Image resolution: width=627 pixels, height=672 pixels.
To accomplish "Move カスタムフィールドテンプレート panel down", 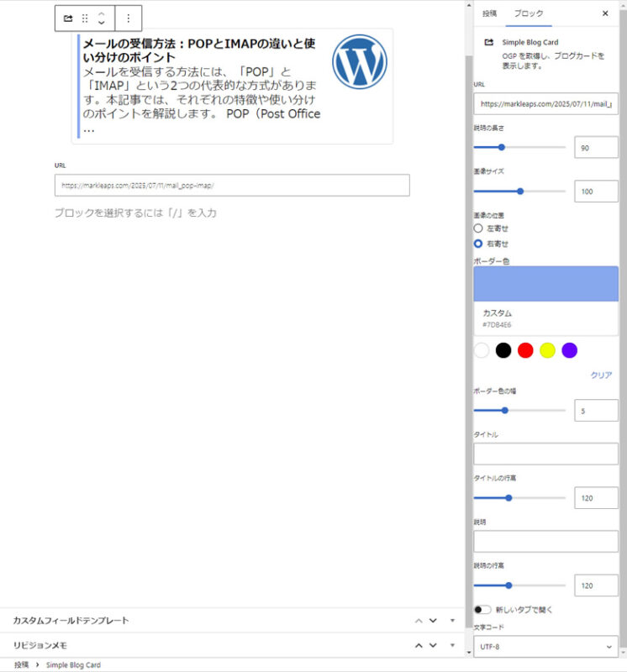I will pyautogui.click(x=433, y=621).
